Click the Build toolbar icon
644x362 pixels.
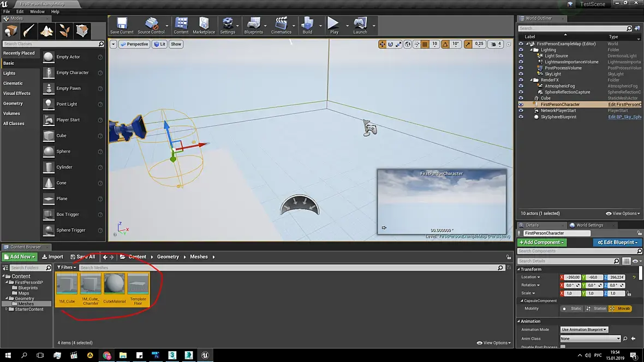(307, 25)
